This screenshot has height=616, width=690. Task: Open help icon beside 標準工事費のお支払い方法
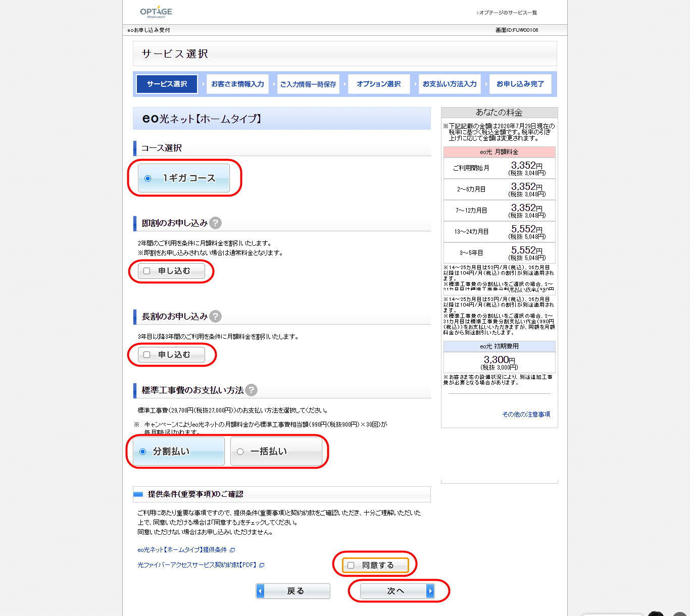click(x=251, y=390)
